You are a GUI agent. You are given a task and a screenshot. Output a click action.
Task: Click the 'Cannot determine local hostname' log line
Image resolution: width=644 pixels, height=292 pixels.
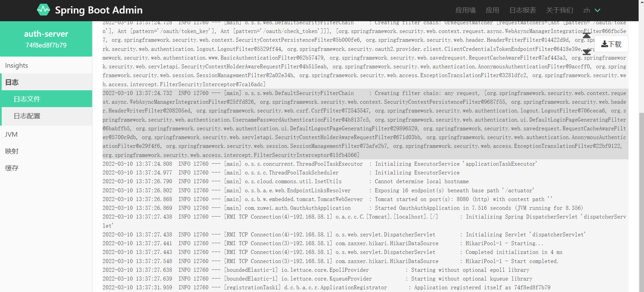[x=365, y=181]
